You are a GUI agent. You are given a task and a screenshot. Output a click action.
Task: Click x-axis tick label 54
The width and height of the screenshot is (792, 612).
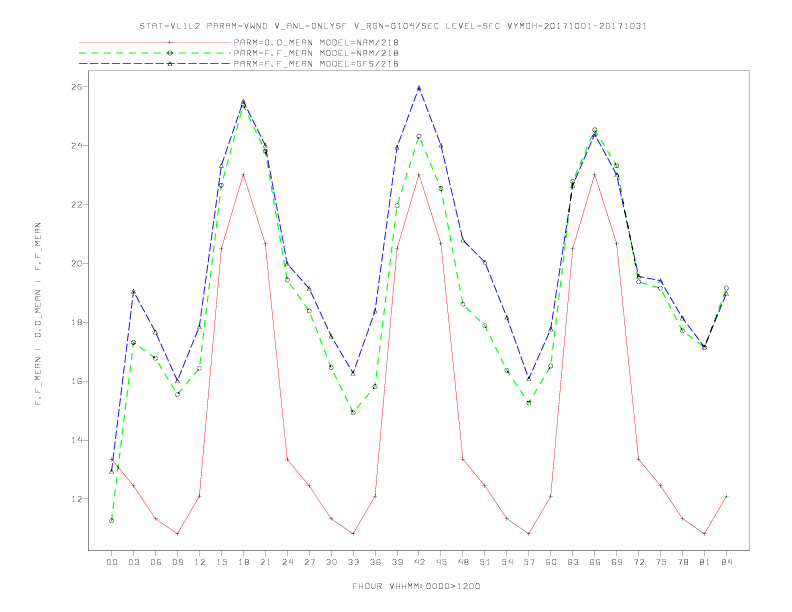coord(507,562)
